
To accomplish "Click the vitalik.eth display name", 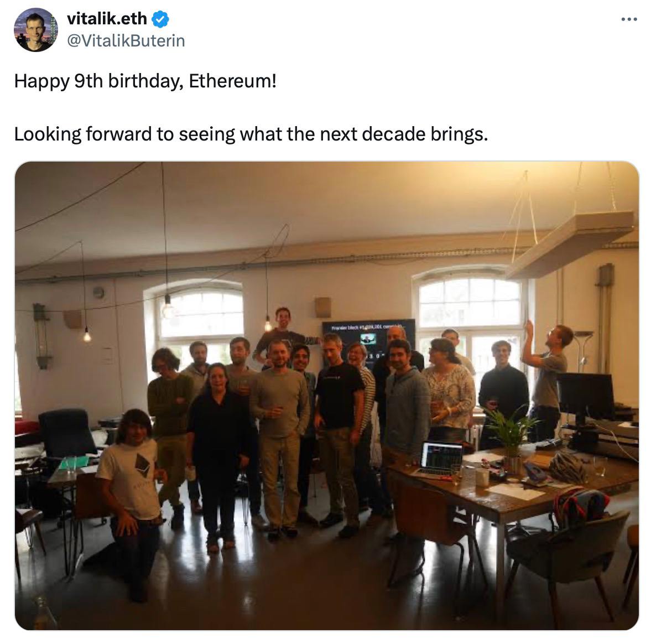I will click(x=107, y=19).
